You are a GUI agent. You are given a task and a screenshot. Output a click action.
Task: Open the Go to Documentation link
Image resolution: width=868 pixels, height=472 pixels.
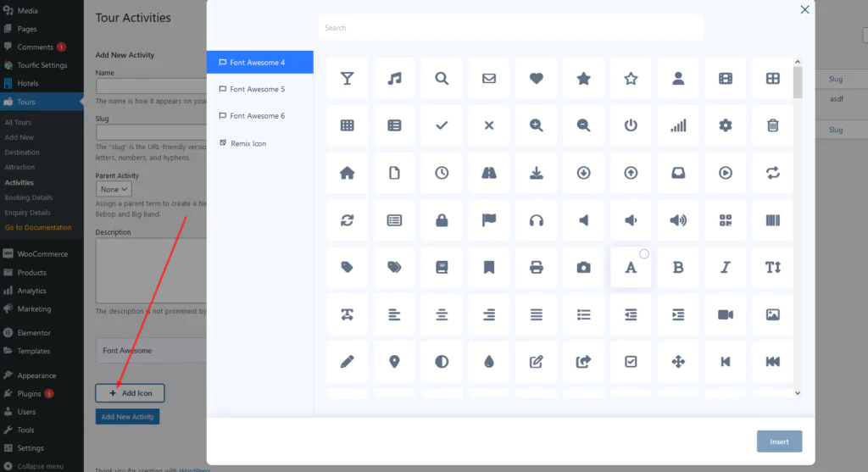38,227
